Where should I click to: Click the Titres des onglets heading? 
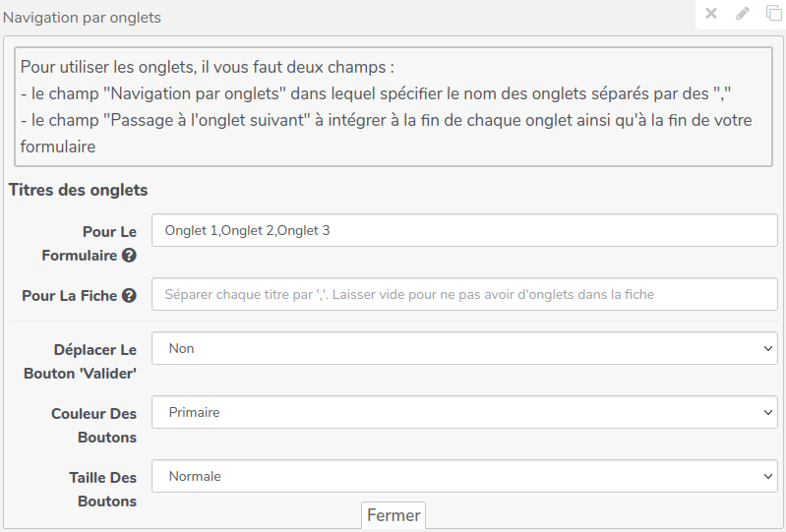79,190
